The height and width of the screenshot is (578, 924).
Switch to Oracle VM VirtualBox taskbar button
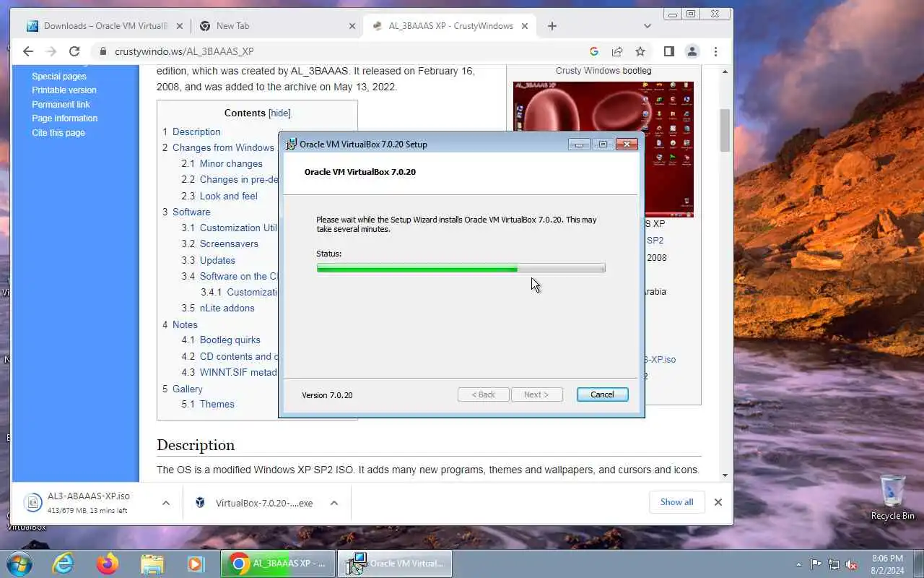[x=396, y=564]
